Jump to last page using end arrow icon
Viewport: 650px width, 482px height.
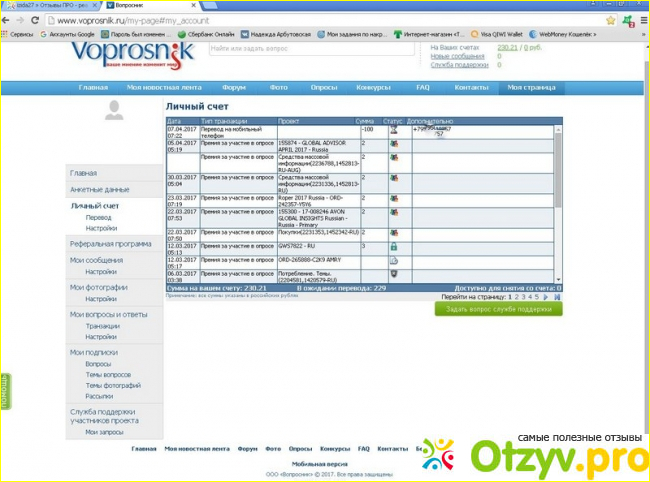click(x=557, y=297)
